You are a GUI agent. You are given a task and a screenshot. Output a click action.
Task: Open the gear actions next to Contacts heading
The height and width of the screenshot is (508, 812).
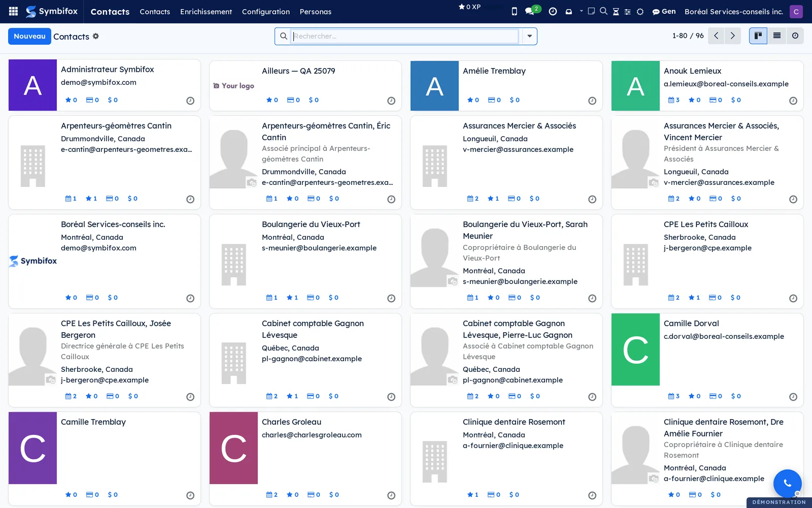click(x=96, y=36)
